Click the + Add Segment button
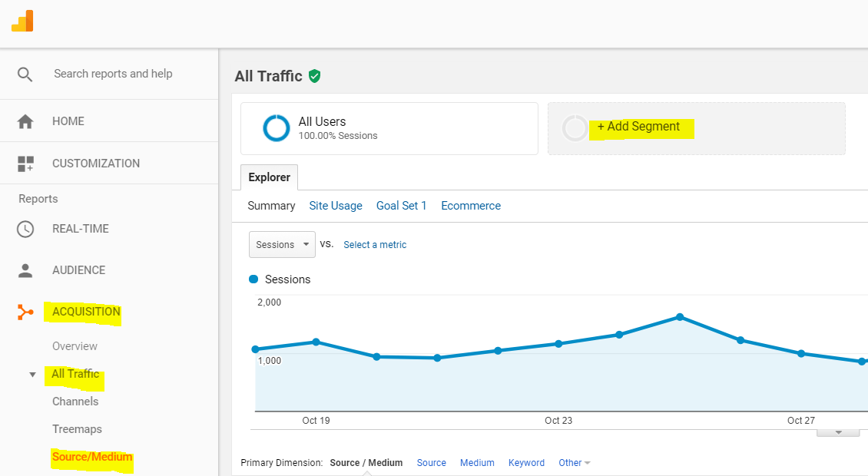868x476 pixels. [x=638, y=127]
